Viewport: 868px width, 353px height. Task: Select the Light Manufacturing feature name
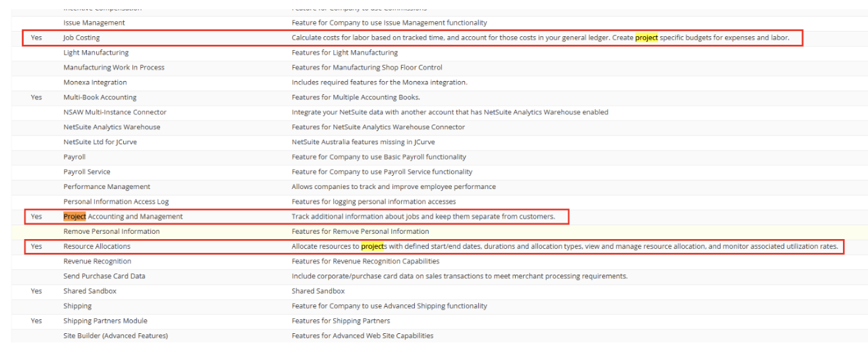click(96, 53)
